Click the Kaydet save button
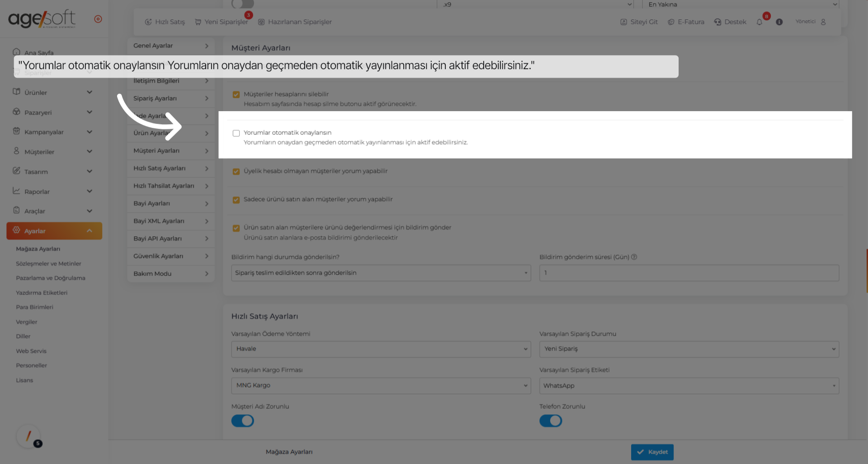The height and width of the screenshot is (464, 868). (x=652, y=452)
